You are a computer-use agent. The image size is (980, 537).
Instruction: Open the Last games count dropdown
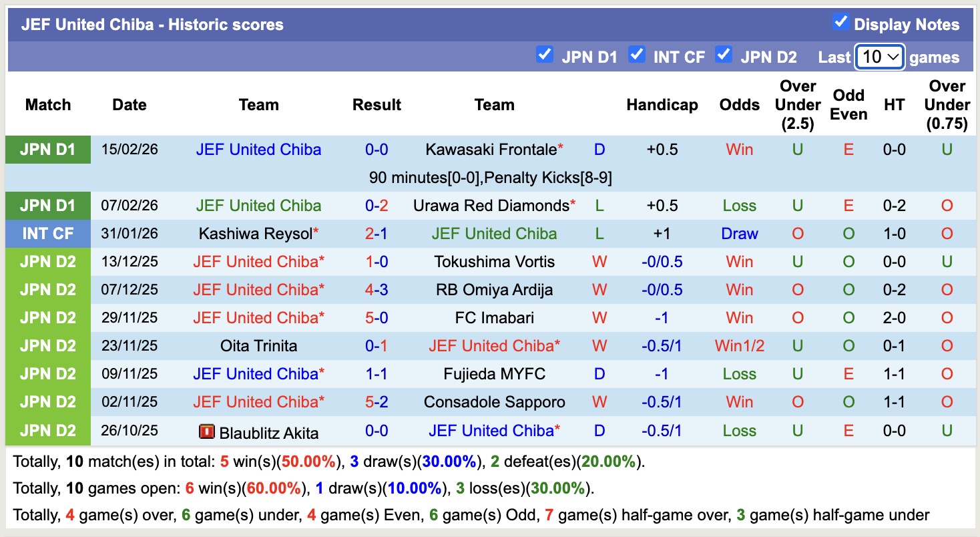[x=879, y=57]
